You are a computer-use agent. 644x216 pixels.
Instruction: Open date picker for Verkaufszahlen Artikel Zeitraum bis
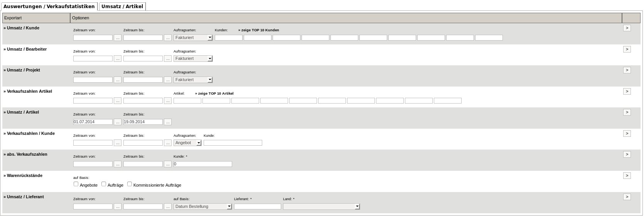[168, 101]
